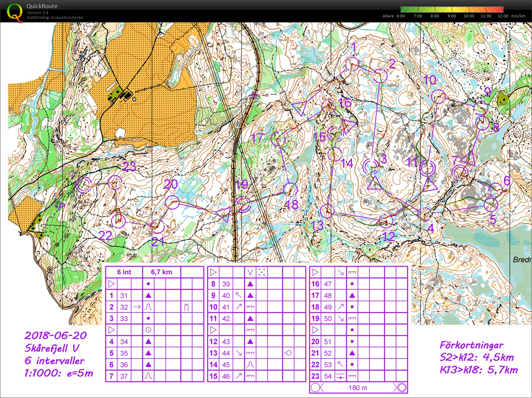Screen dimensions: 532x398
Task: Click the cliff symbol in row 10 41
Action: coord(250,307)
